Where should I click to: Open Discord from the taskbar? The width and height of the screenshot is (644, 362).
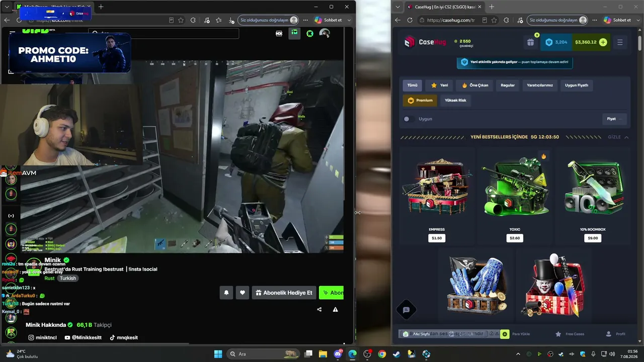(x=338, y=354)
